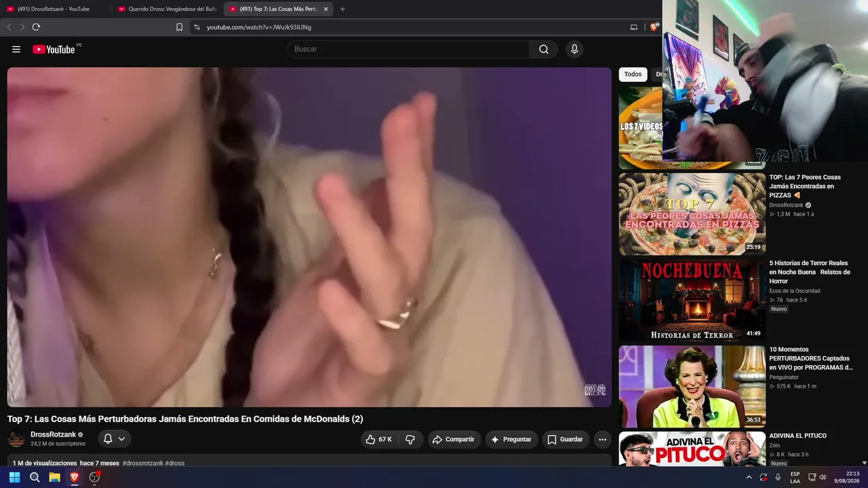Open the network and volume quick settings
The height and width of the screenshot is (488, 868).
817,477
